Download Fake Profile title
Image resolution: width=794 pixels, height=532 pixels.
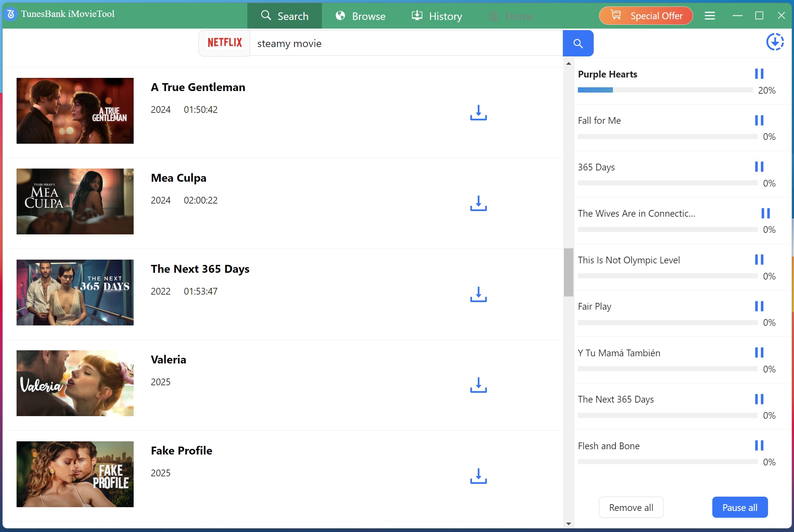click(478, 476)
